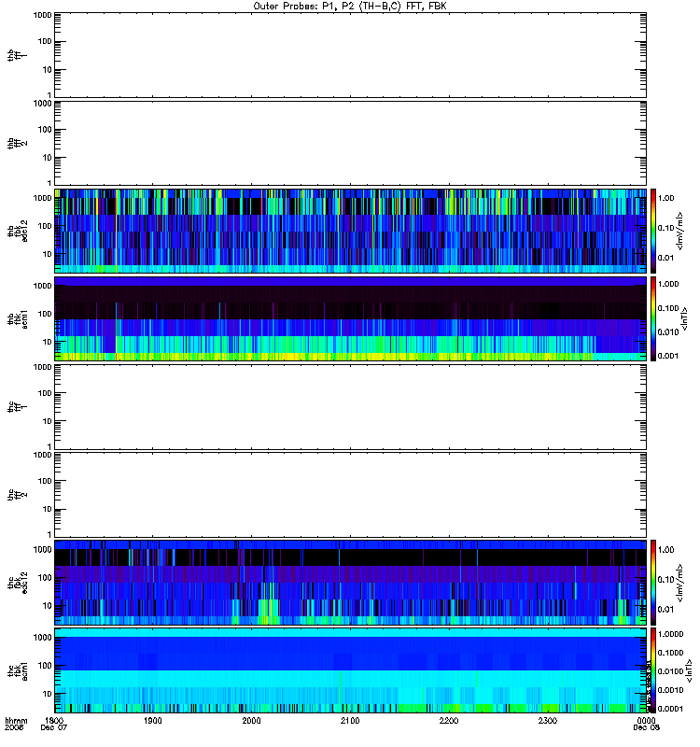This screenshot has height=747, width=700.
Task: Click the '1.00' value on thc edc12 color bar
Action: click(665, 550)
